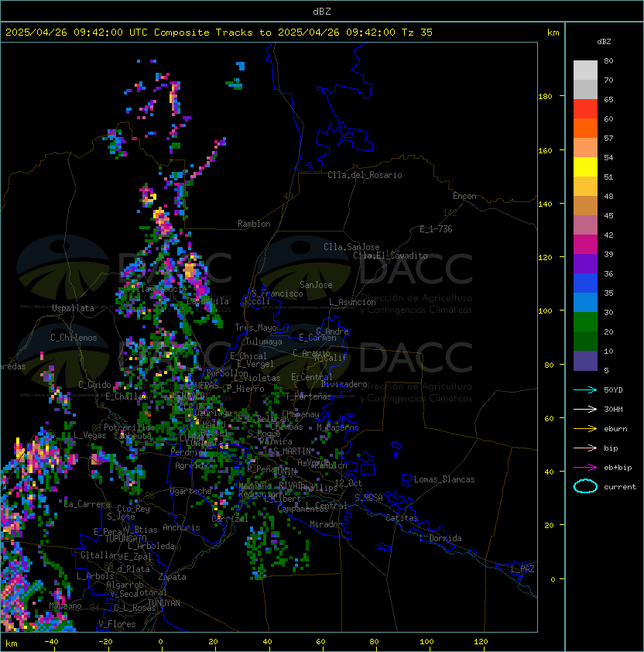Click the 'Clla.del_Rosario' map label

(x=365, y=175)
